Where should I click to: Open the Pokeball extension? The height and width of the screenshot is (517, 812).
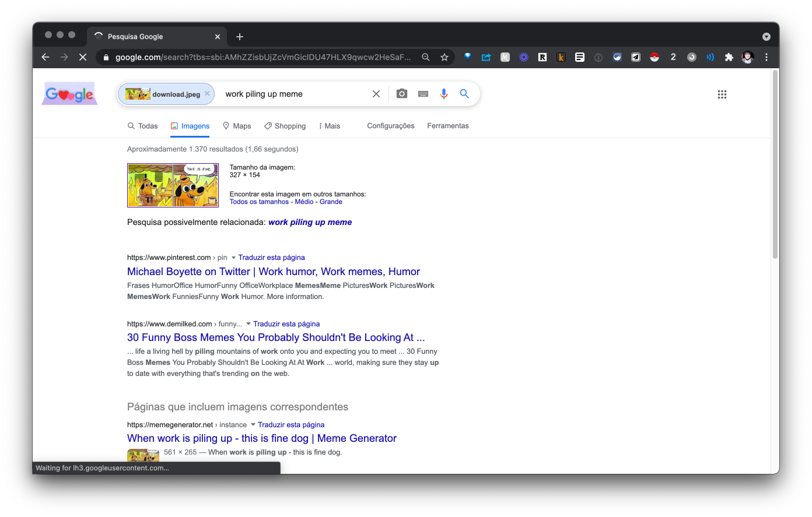point(654,57)
